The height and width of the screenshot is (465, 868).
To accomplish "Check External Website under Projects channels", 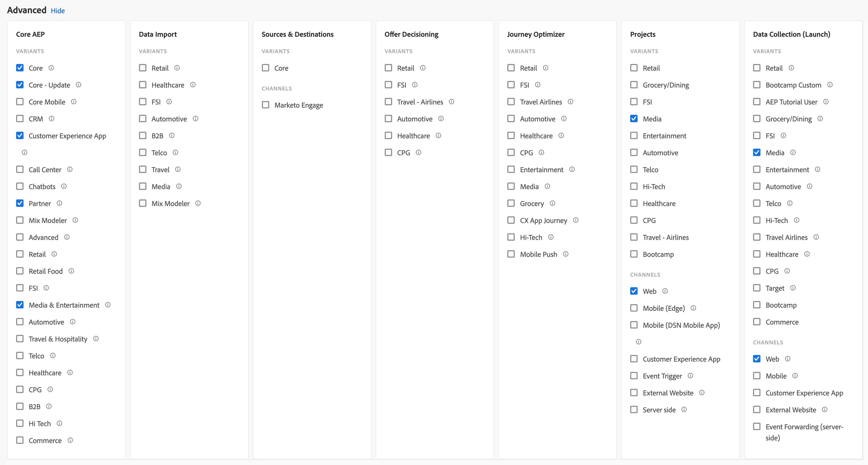I will point(634,393).
